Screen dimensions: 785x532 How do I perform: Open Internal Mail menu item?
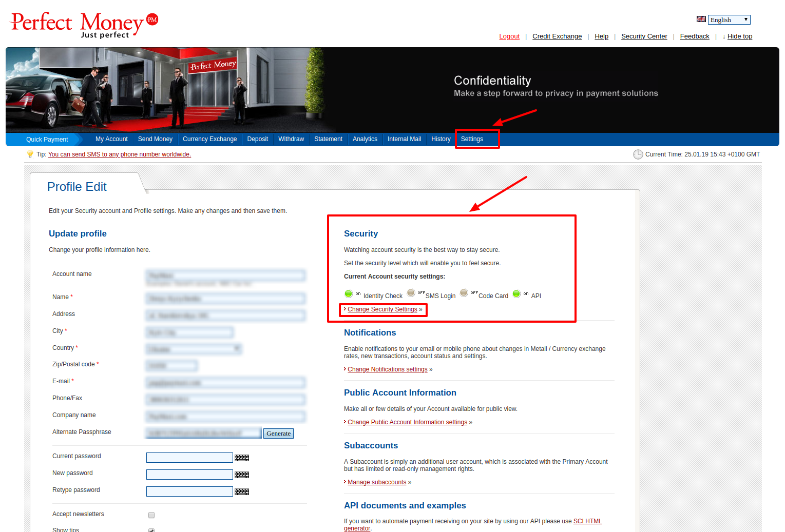pyautogui.click(x=404, y=139)
